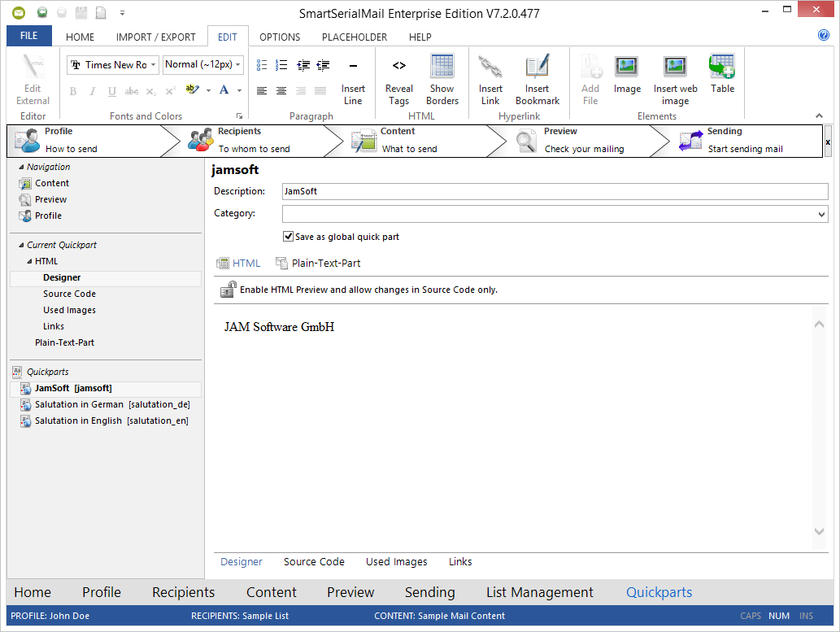Open List Management in the bottom bar
The height and width of the screenshot is (632, 840).
pos(539,592)
